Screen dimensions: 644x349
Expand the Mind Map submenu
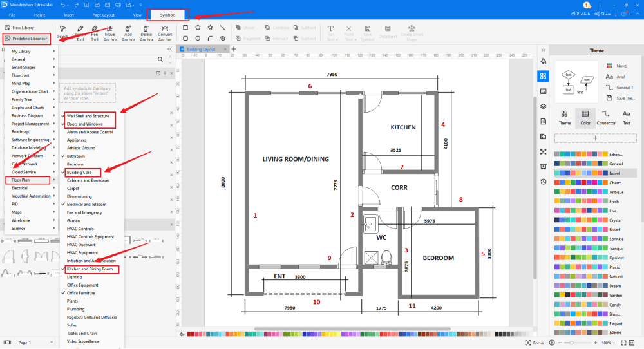pyautogui.click(x=31, y=83)
